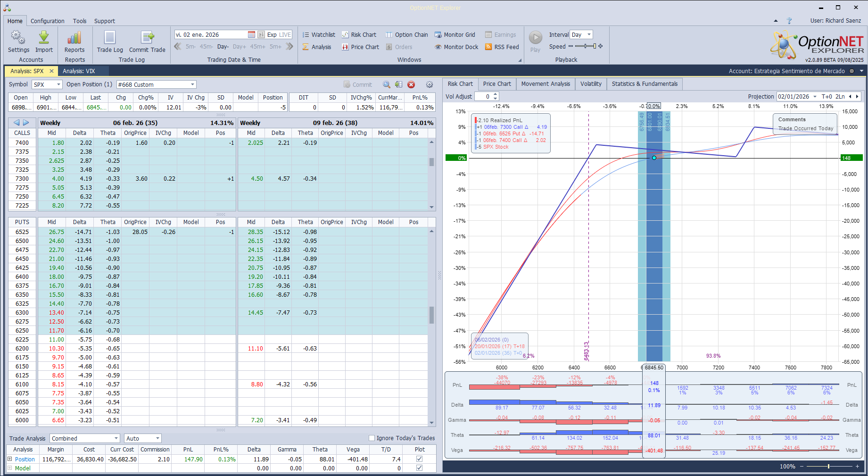Move projection back with left arrow
868x476 pixels.
(x=850, y=96)
